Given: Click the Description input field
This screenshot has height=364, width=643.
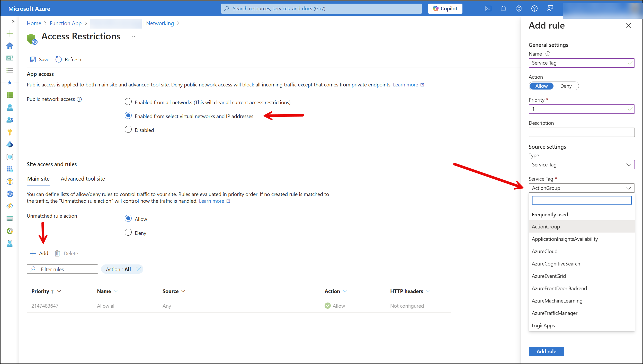Looking at the screenshot, I should [582, 132].
